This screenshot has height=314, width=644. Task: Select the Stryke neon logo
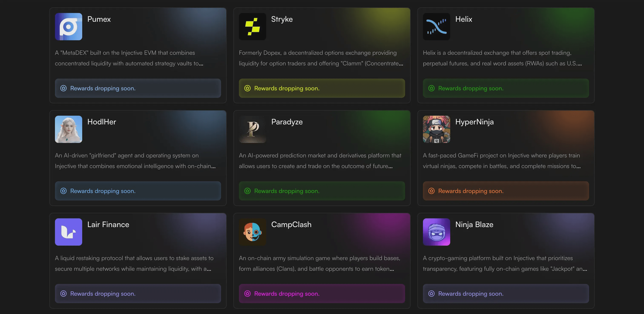click(x=253, y=26)
